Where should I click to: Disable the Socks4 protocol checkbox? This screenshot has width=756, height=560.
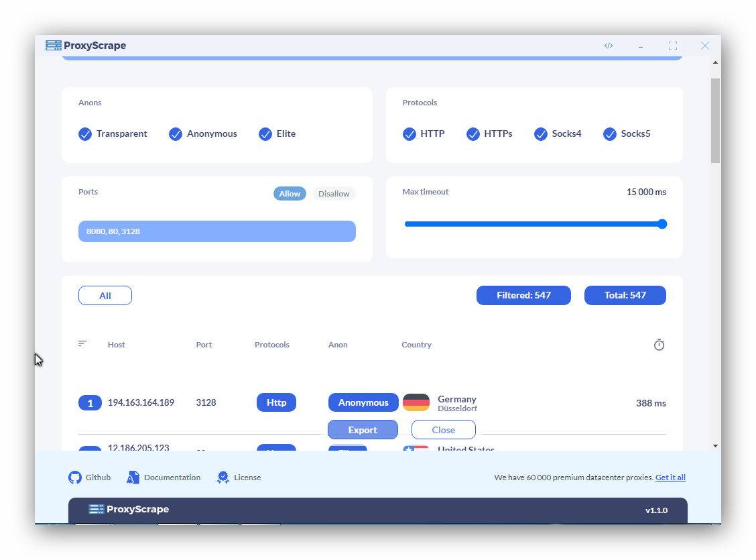pyautogui.click(x=540, y=133)
